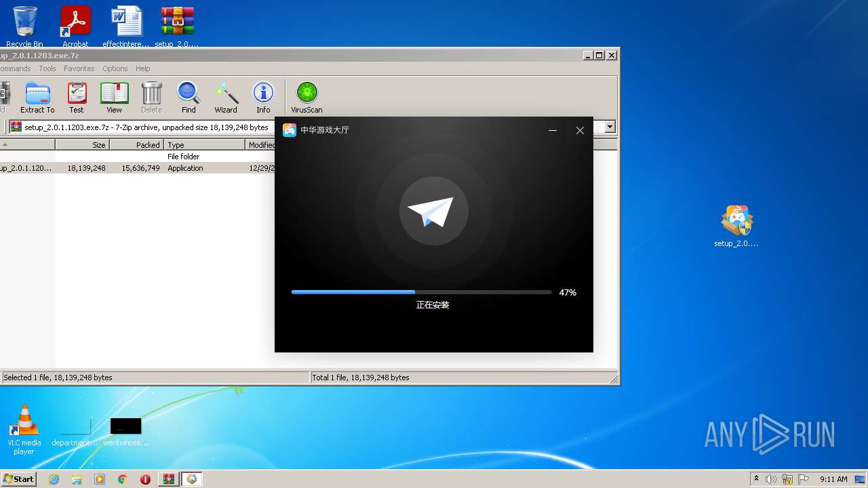The image size is (868, 488).
Task: Open the Help menu in WinRAR
Action: pyautogui.click(x=142, y=68)
